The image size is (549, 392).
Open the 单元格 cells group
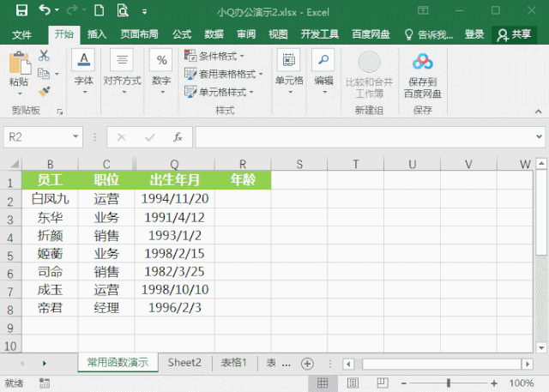289,72
